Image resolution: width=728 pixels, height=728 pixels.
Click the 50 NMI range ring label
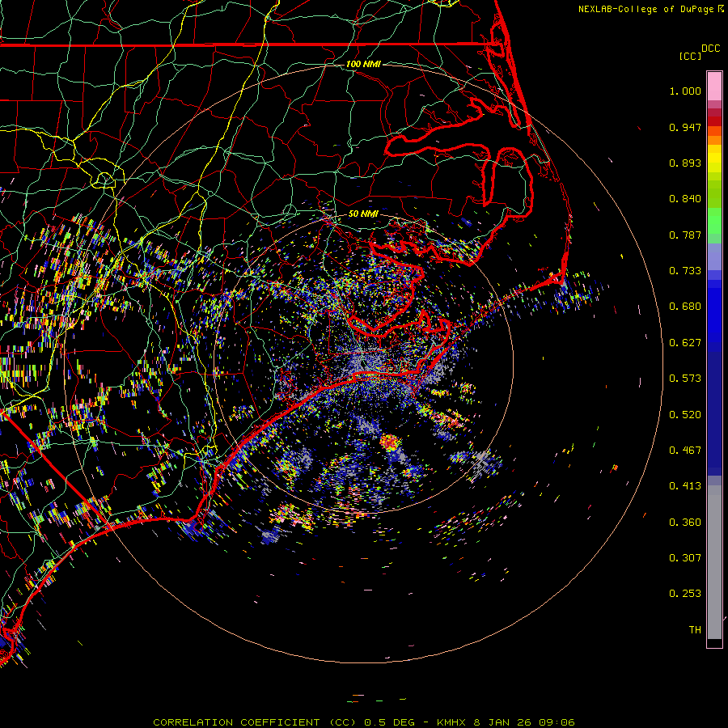(x=363, y=214)
